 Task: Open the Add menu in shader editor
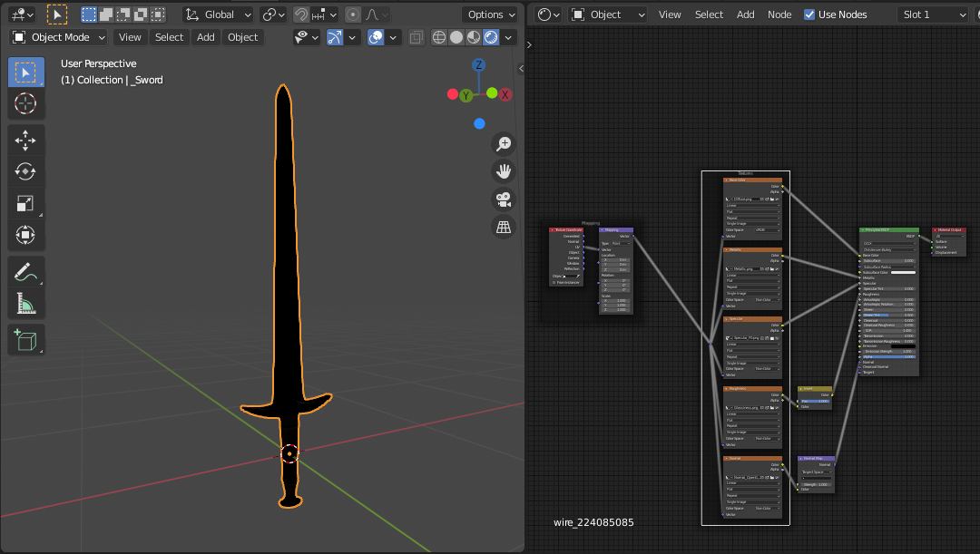745,15
